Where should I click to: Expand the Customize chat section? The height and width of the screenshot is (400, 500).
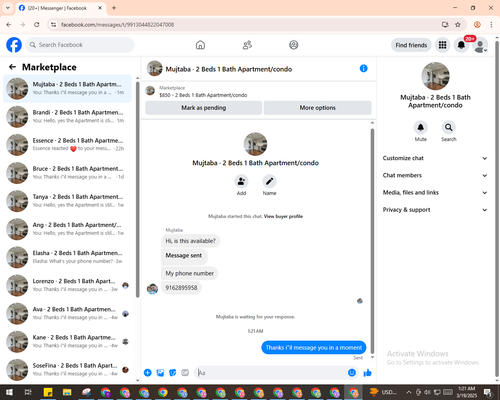tap(435, 158)
